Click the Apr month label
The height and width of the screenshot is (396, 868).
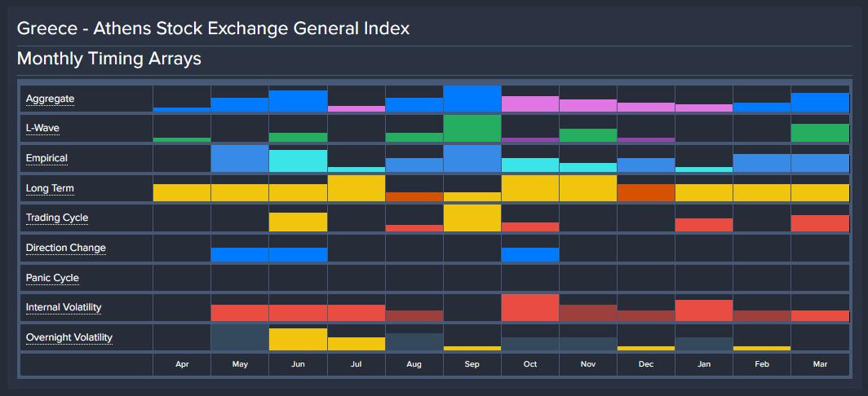pyautogui.click(x=182, y=364)
